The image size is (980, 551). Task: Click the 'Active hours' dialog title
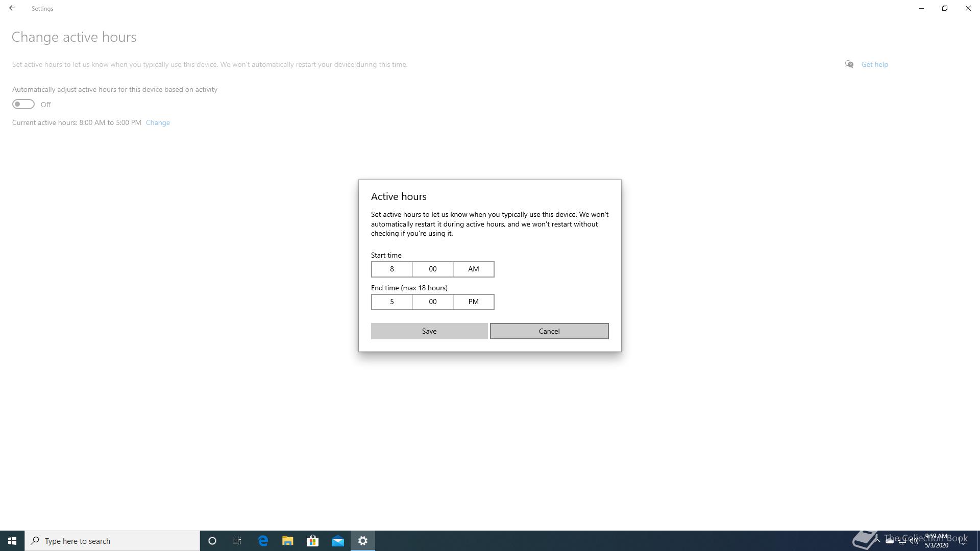[399, 196]
